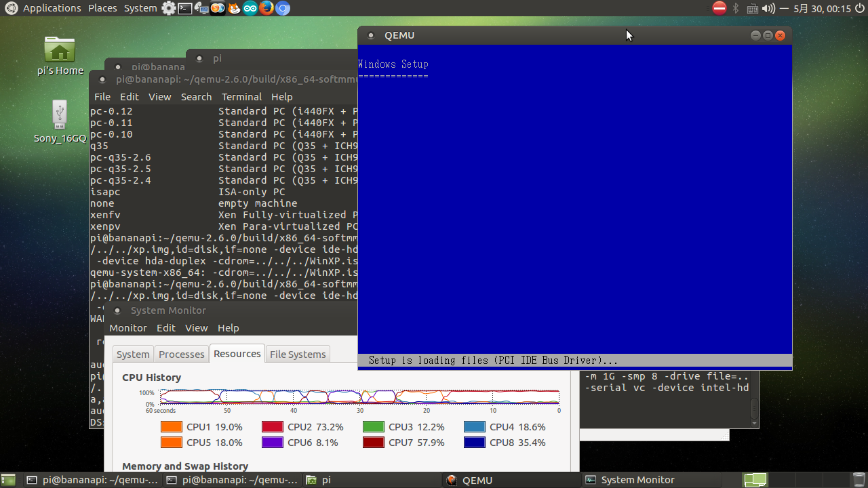Open the pi's Home desktop folder
This screenshot has width=868, height=488.
[x=60, y=56]
